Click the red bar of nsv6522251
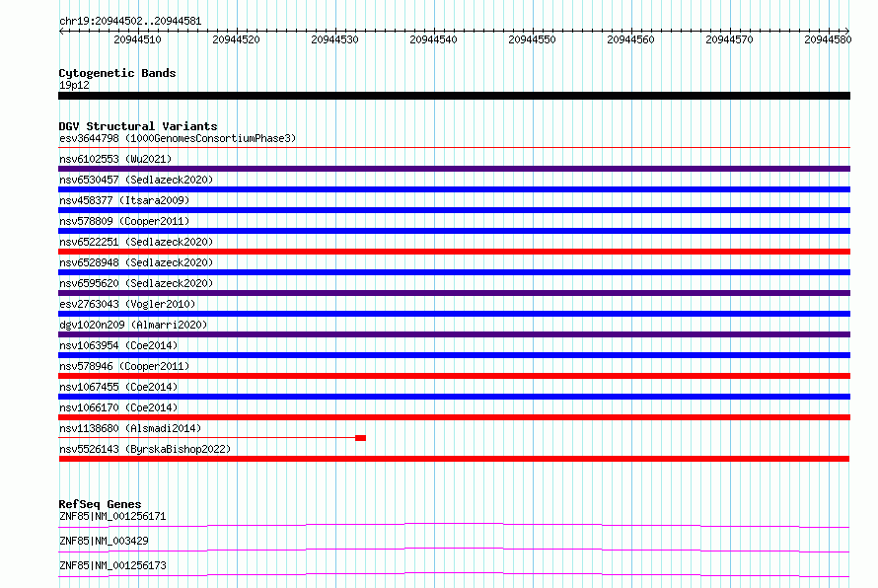 click(x=454, y=252)
